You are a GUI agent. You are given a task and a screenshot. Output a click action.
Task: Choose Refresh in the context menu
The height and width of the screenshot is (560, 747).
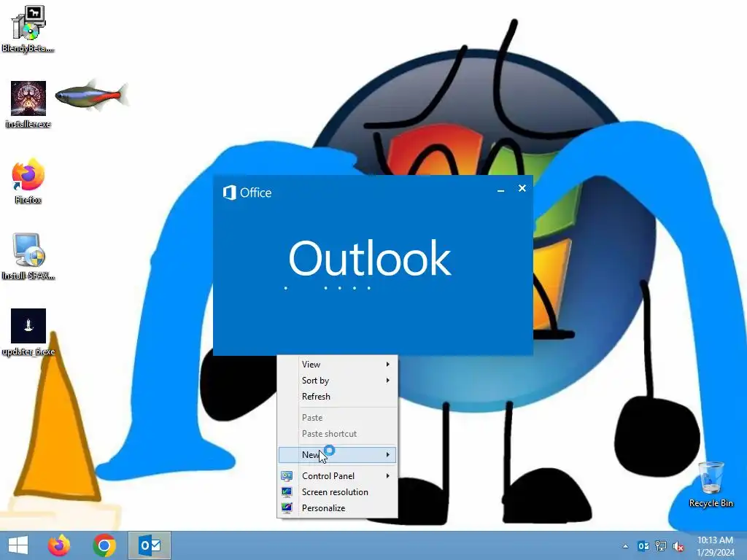point(337,397)
